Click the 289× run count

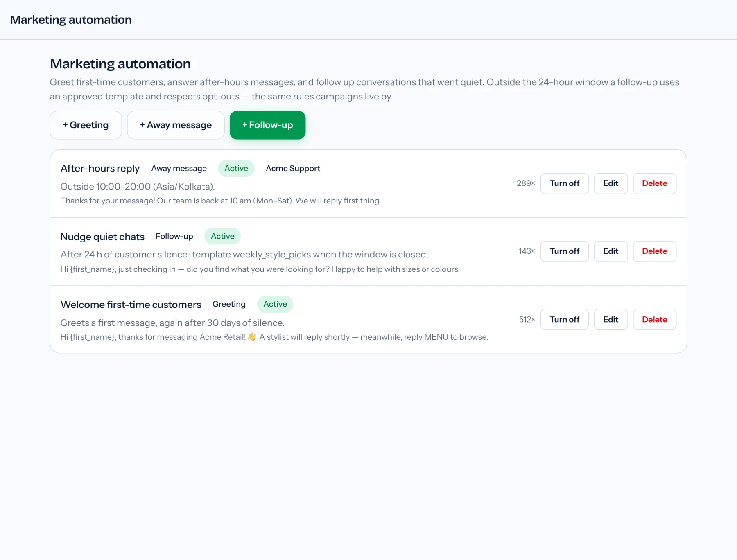point(526,183)
